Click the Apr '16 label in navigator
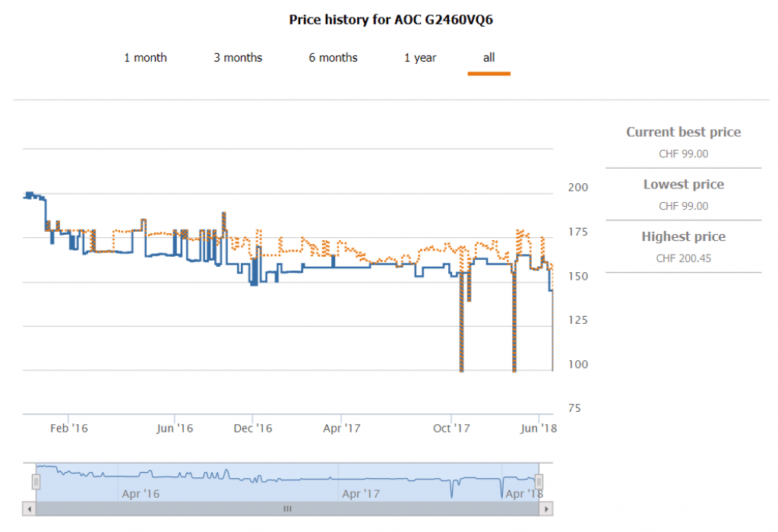Viewport: 778px width, 532px height. 141,494
